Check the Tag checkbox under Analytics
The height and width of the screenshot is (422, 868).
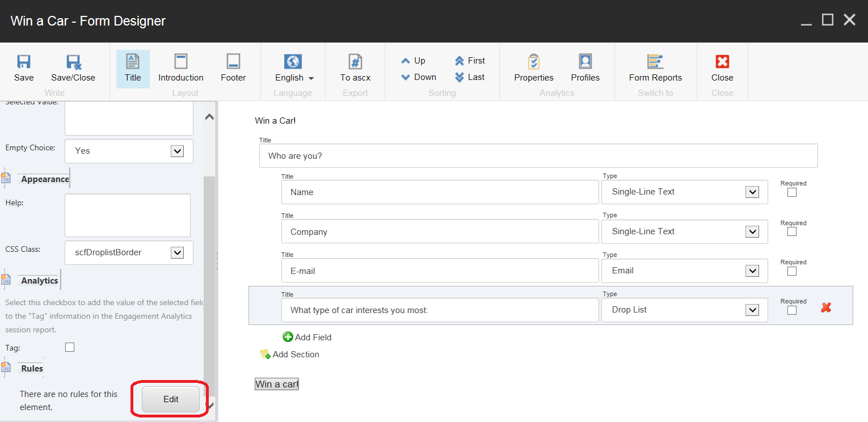(x=70, y=347)
